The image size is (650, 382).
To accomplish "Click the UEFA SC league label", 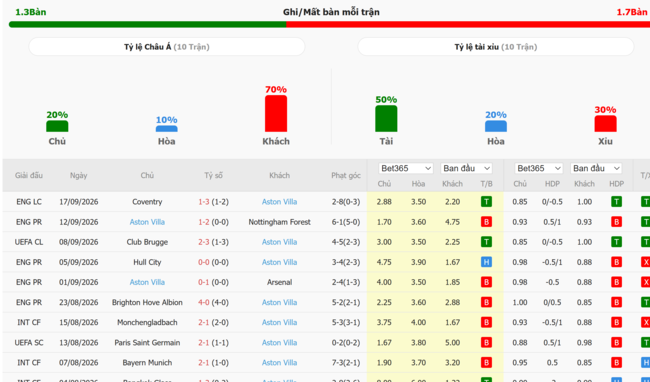I will click(29, 343).
